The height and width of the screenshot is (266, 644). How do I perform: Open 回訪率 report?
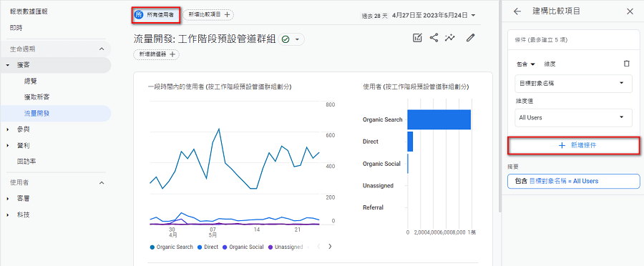(26, 162)
